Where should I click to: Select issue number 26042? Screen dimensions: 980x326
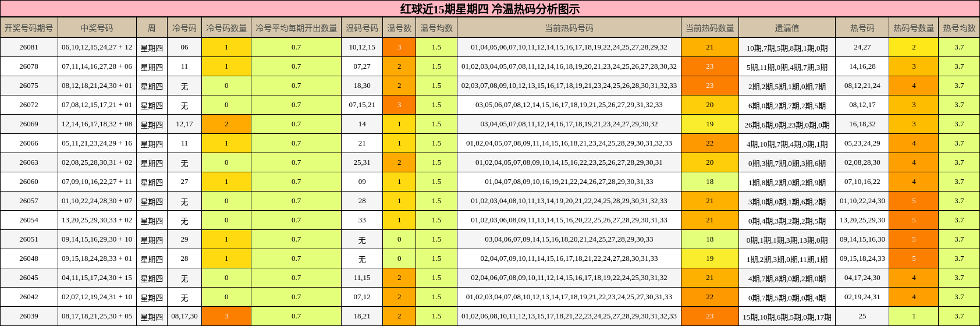pyautogui.click(x=29, y=297)
